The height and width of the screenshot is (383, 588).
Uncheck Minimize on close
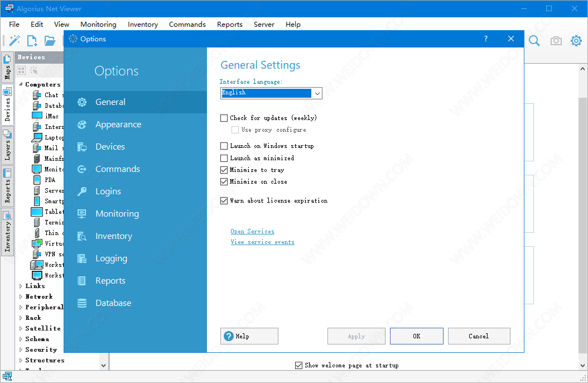224,181
